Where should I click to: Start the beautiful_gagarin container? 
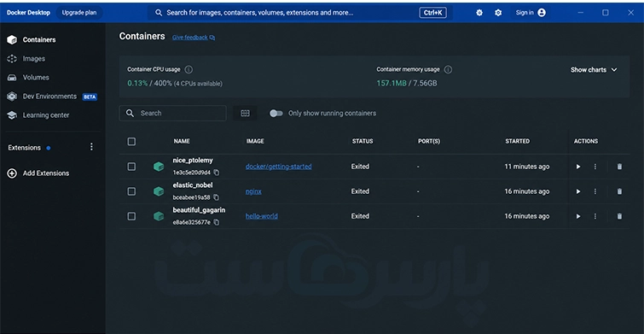[578, 216]
